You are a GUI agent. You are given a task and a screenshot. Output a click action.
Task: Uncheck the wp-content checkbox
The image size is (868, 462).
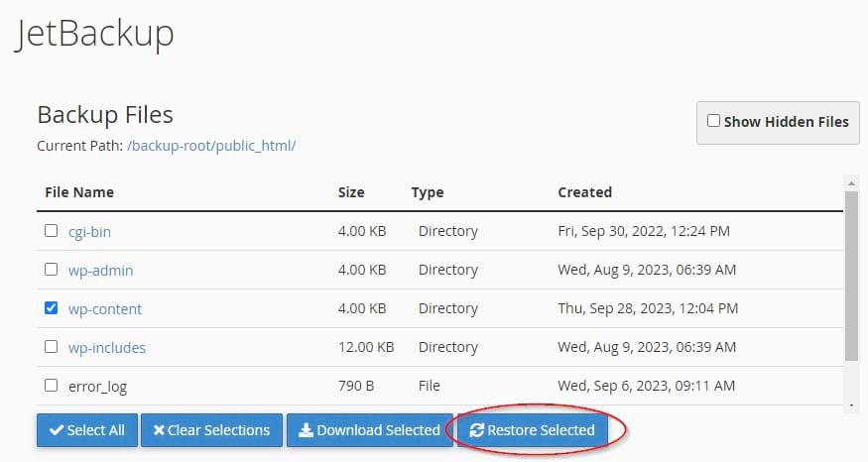coord(52,308)
